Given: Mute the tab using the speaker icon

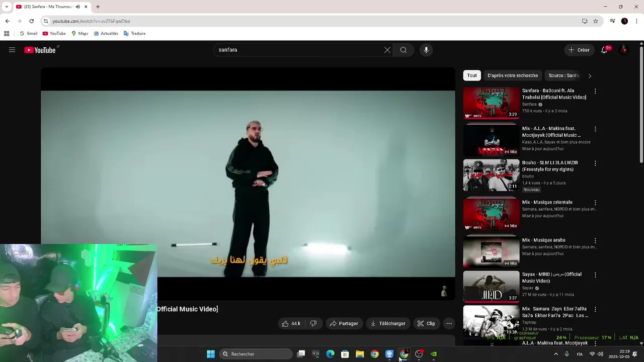Looking at the screenshot, I should pyautogui.click(x=77, y=7).
